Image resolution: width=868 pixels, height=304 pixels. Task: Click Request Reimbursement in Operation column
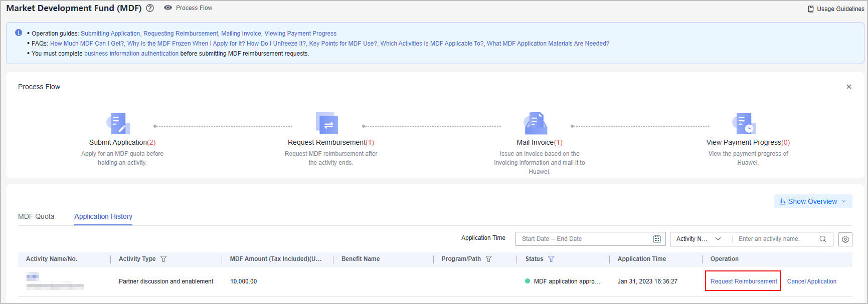click(x=744, y=281)
